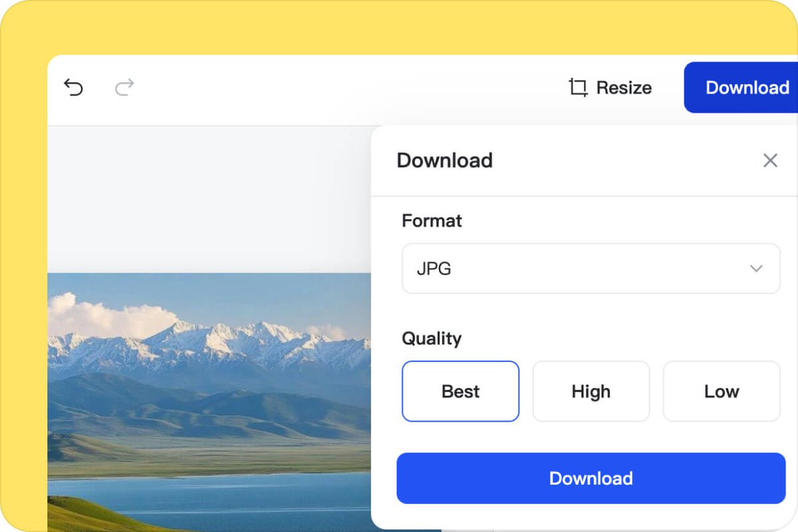
Task: Click the Format field to choose another format
Action: pyautogui.click(x=591, y=269)
